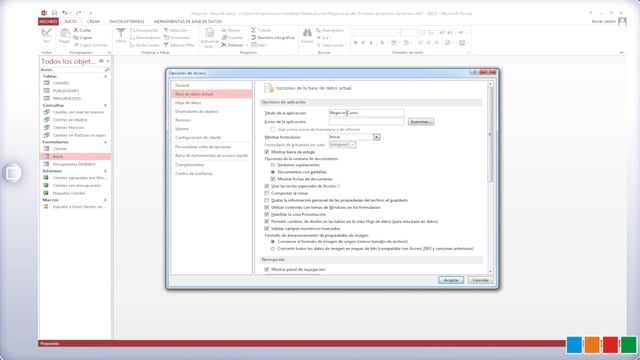Enable Compactar al cerrar checkbox

(x=267, y=193)
